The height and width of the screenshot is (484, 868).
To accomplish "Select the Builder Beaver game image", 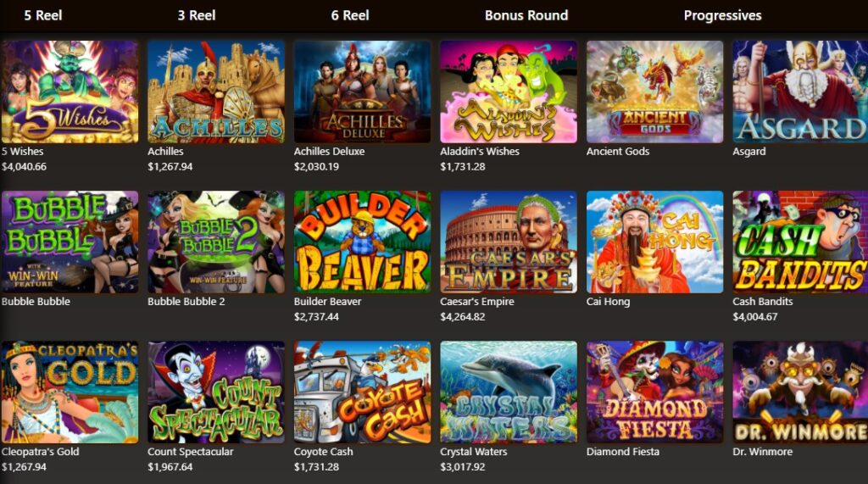I will 362,242.
